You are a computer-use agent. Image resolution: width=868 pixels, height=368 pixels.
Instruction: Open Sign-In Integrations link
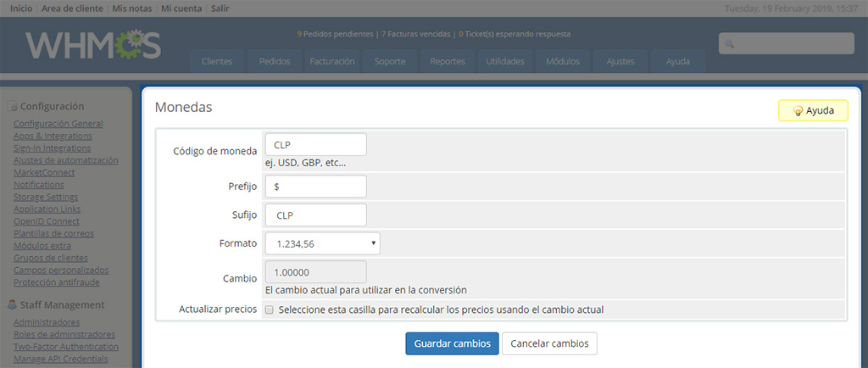coord(52,148)
